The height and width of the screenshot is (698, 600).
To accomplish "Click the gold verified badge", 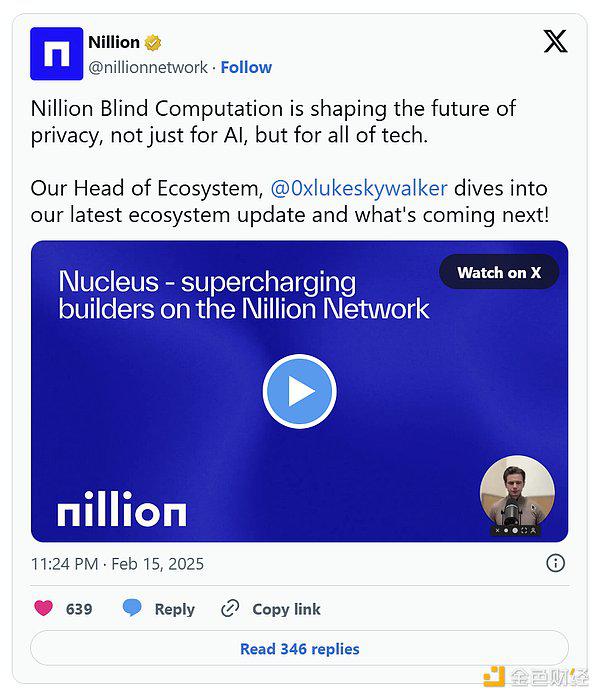I will (x=153, y=43).
